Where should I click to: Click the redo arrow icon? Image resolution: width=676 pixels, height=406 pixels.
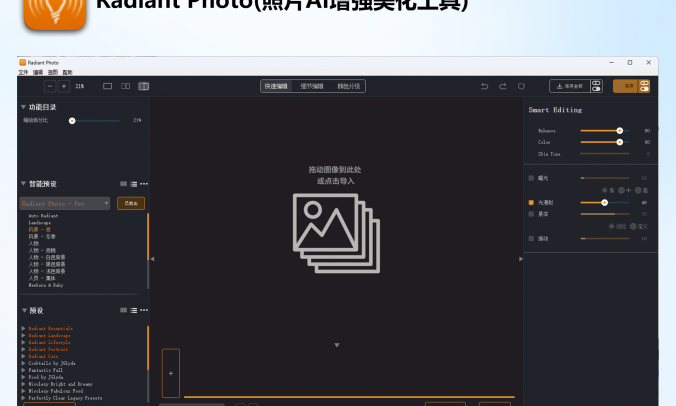click(503, 86)
